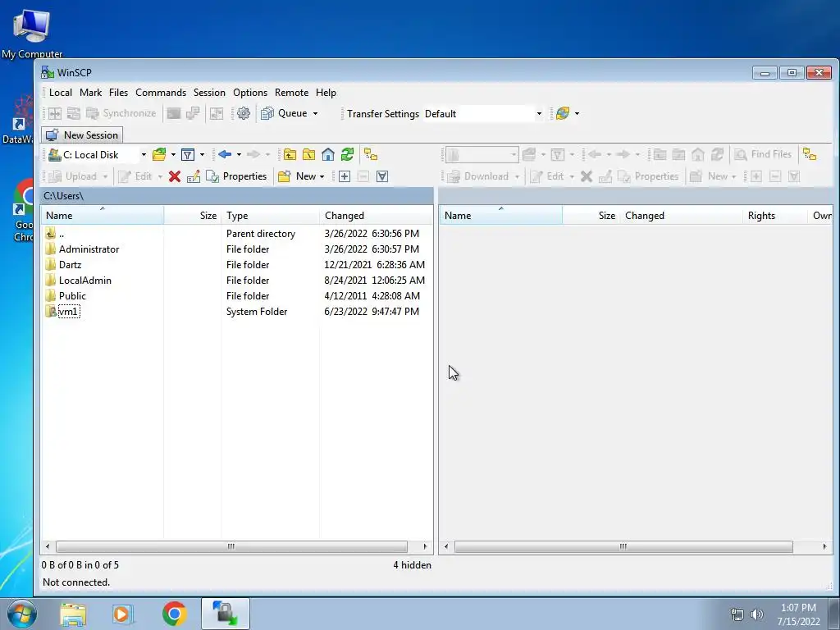Click the taskbar clock showing 1:07 PM
Screen dimensions: 840x630
point(798,608)
